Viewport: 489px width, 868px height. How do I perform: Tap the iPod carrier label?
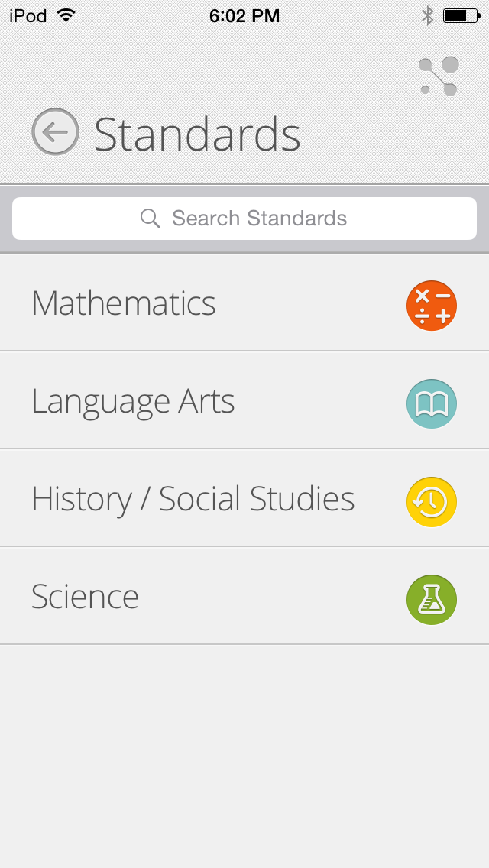pyautogui.click(x=28, y=15)
